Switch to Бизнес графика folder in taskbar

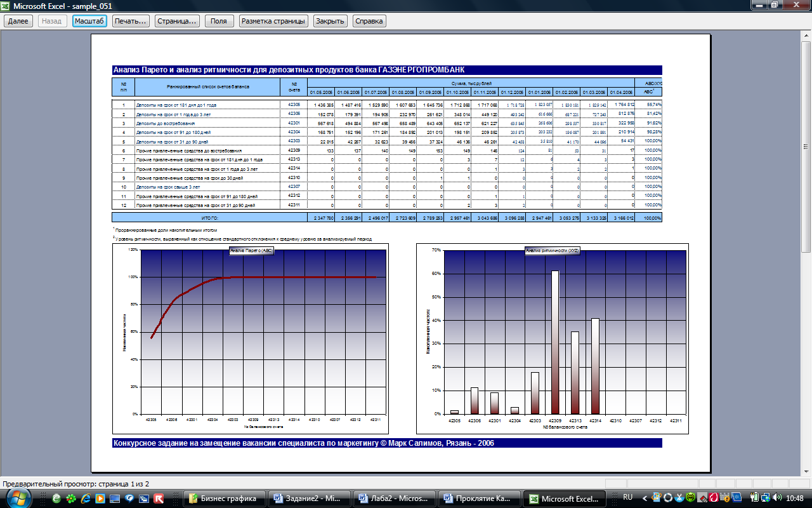[x=225, y=498]
